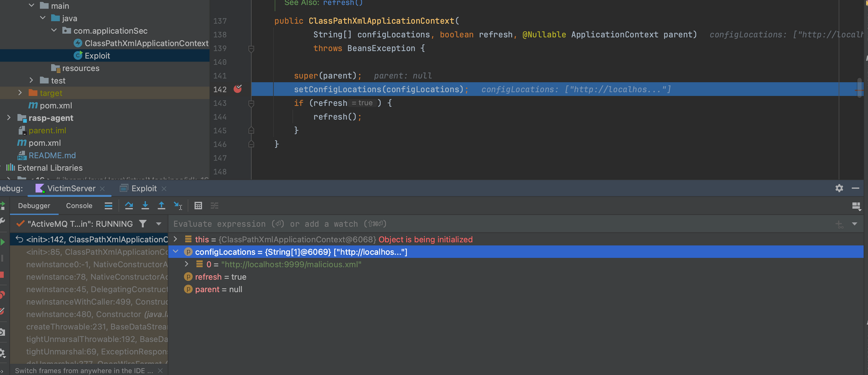Switch to the Exploit debug session tab
The image size is (868, 375).
(x=144, y=189)
